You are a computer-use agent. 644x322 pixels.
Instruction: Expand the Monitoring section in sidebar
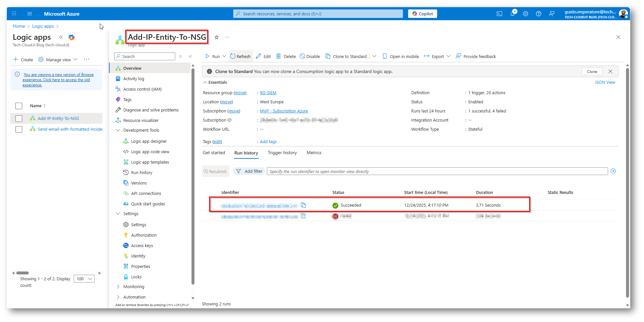click(118, 287)
